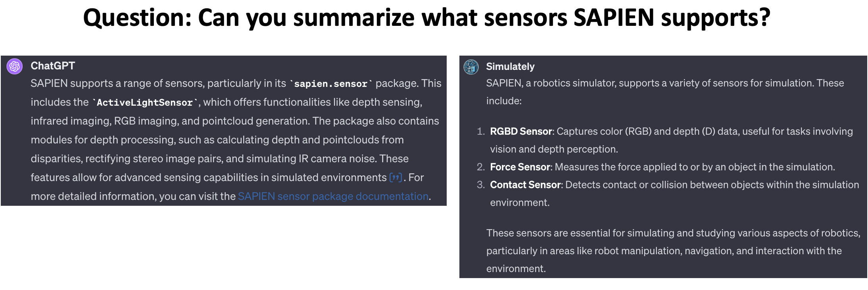Open the SAPIEN sensor package documentation link
This screenshot has width=868, height=290.
[x=333, y=196]
